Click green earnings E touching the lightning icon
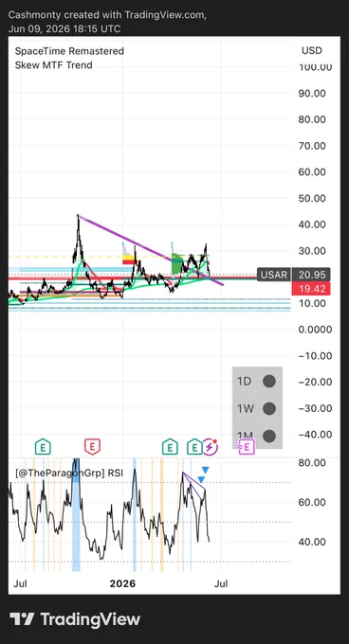This screenshot has width=349, height=644. pos(194,446)
